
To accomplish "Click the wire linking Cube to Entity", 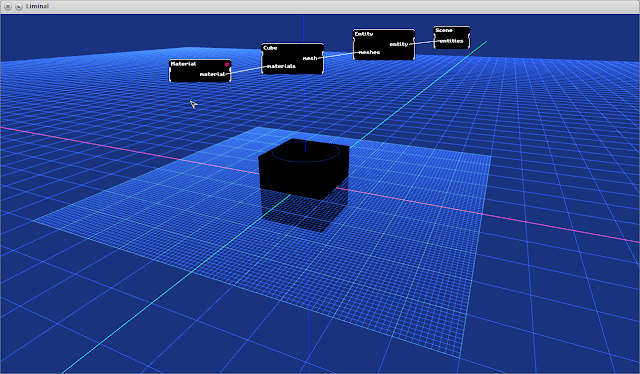I will (338, 55).
